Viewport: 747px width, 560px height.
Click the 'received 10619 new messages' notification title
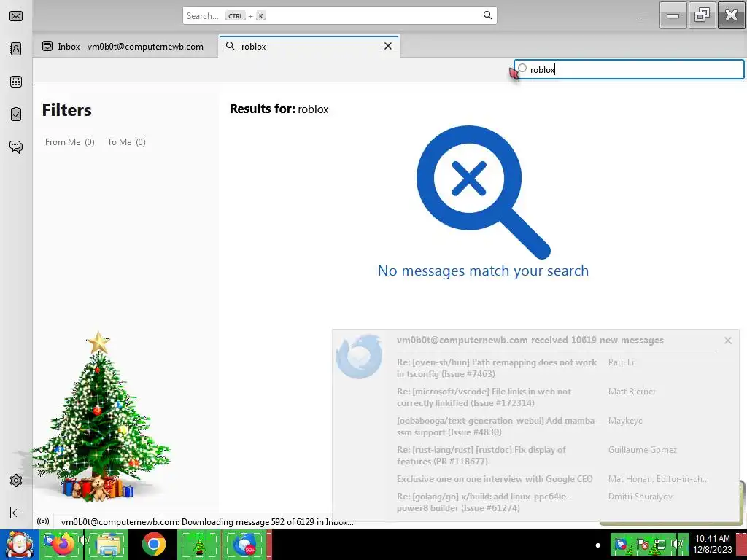point(530,340)
